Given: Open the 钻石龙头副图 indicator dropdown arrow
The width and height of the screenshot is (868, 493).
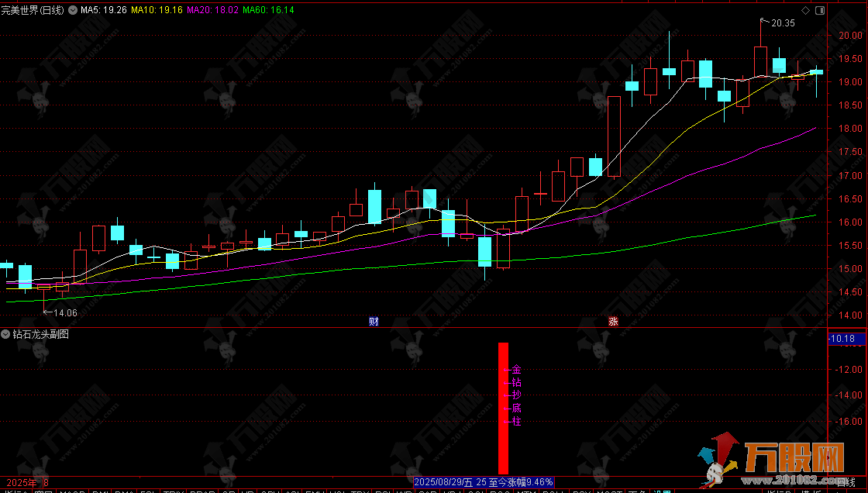Looking at the screenshot, I should [5, 334].
